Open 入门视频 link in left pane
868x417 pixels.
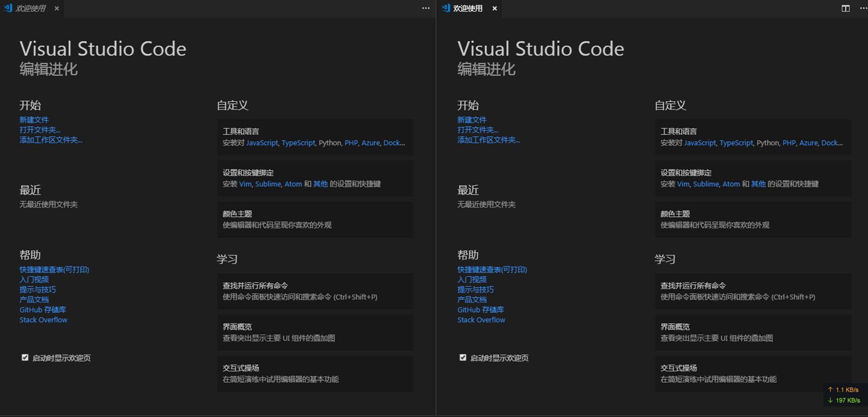pyautogui.click(x=34, y=279)
